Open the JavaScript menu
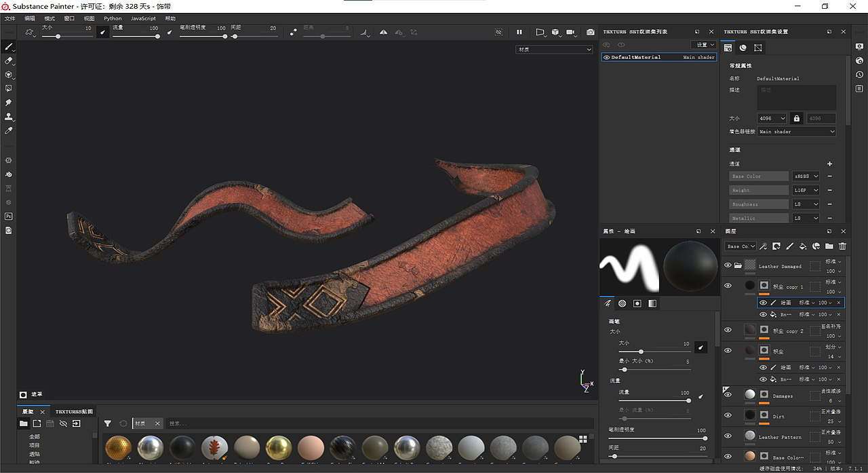This screenshot has width=868, height=473. click(143, 18)
